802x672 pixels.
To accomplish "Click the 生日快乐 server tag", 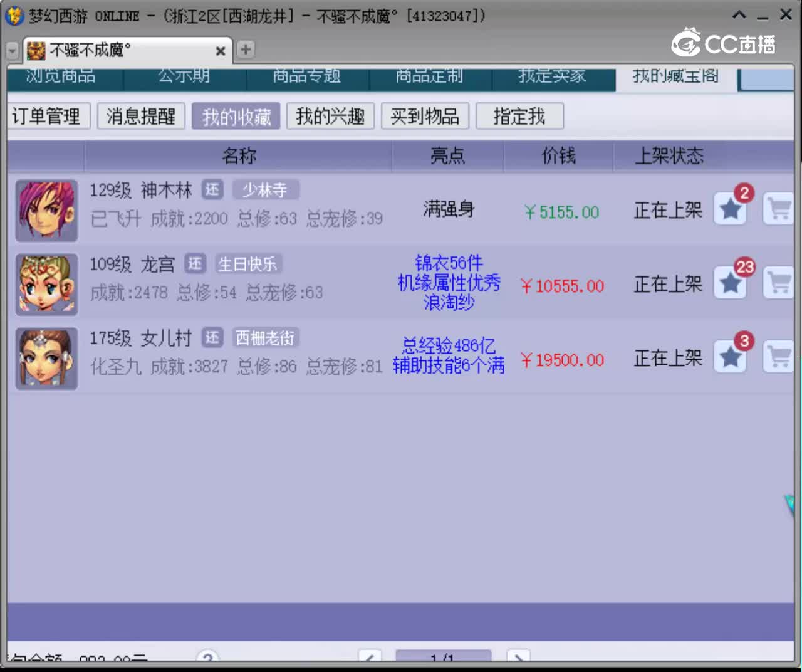I will click(x=248, y=264).
